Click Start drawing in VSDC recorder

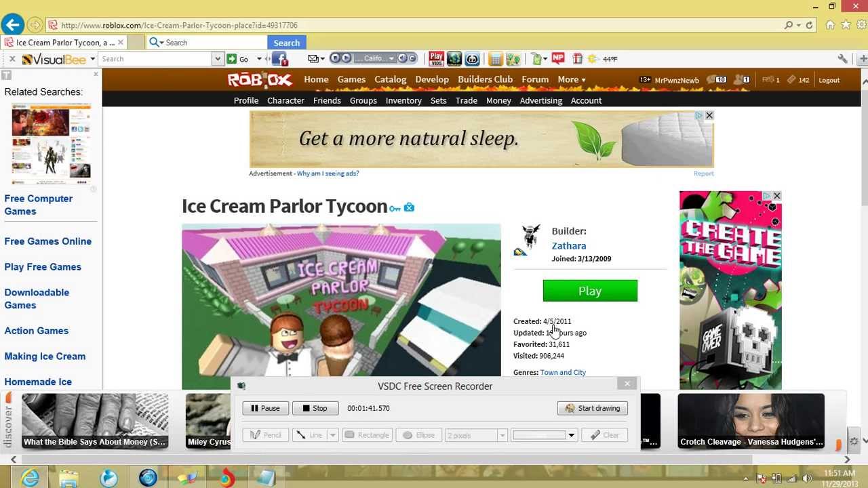click(593, 408)
